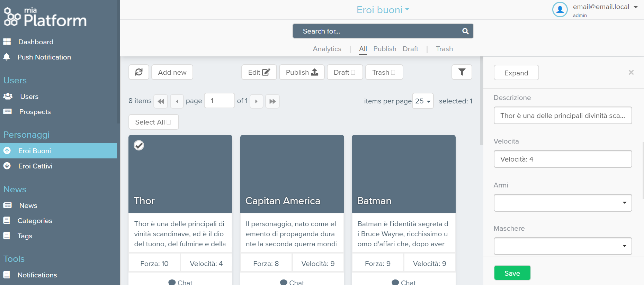Open the Eroi buoni title dropdown
Viewport: 644px width, 285px height.
(x=383, y=10)
